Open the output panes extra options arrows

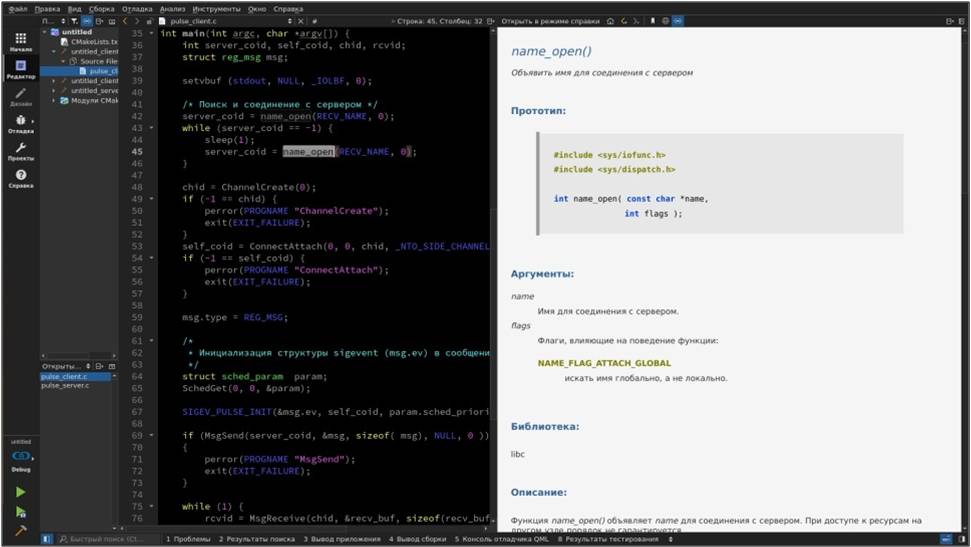[671, 539]
